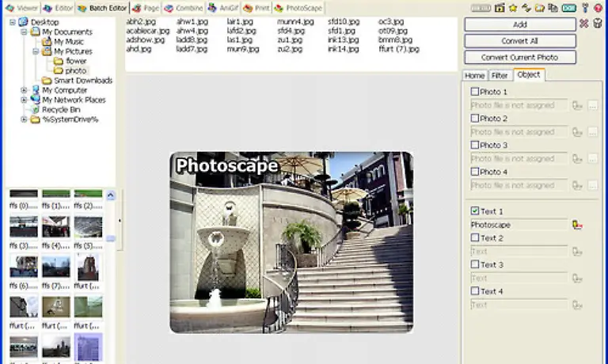Image resolution: width=608 pixels, height=364 pixels.
Task: Select the My Music folder
Action: coord(69,41)
